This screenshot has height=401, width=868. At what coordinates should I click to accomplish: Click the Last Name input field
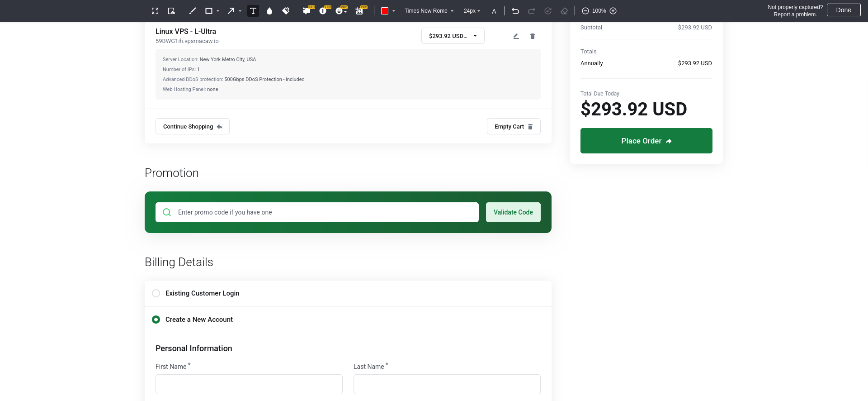click(x=447, y=384)
